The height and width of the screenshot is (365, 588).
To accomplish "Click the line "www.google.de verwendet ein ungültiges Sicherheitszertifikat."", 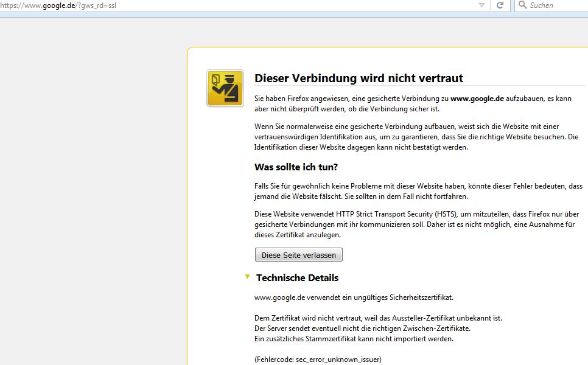I will 354,297.
